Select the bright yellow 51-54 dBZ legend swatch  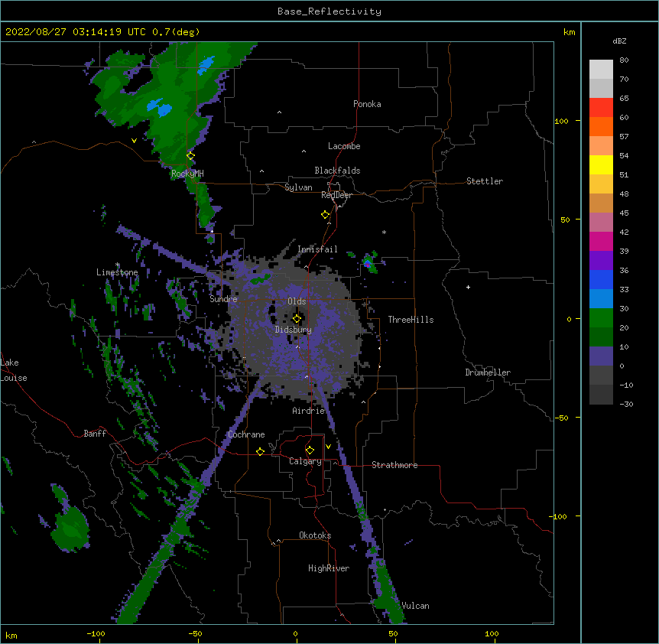click(601, 164)
